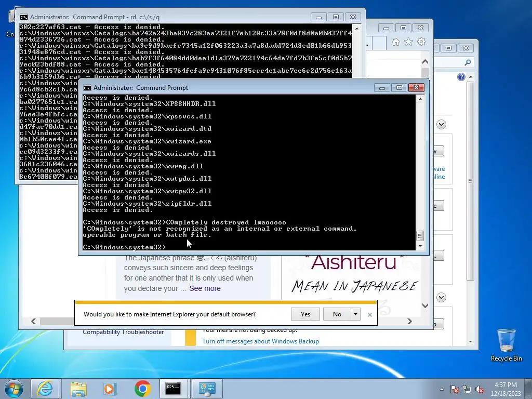Collapse the upper Action Center section chevron
This screenshot has height=399, width=532.
pos(441,125)
